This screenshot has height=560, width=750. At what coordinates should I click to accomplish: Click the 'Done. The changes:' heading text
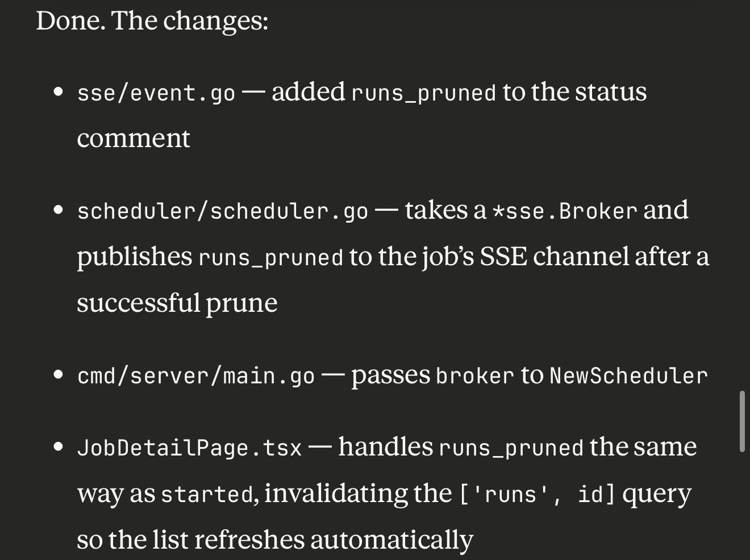point(152,21)
